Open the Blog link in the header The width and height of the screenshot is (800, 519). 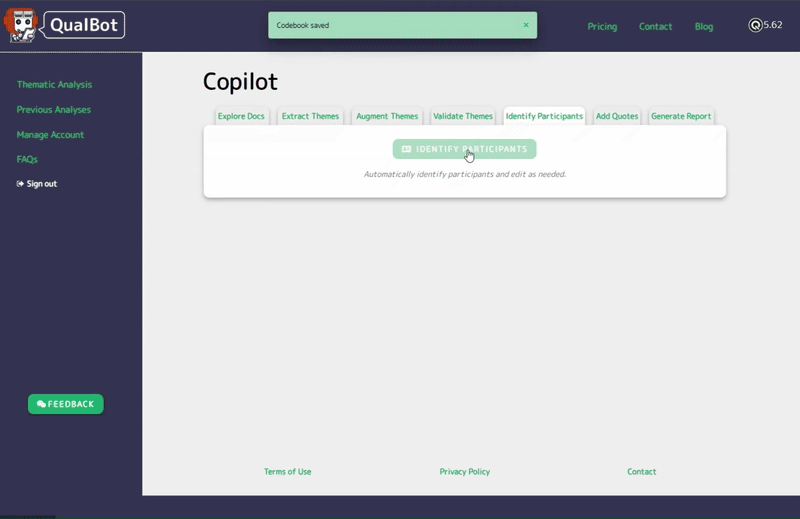point(704,27)
